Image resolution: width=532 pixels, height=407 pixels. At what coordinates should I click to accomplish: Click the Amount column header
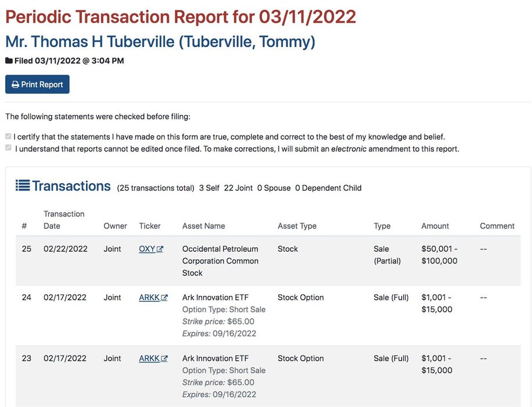(x=435, y=226)
